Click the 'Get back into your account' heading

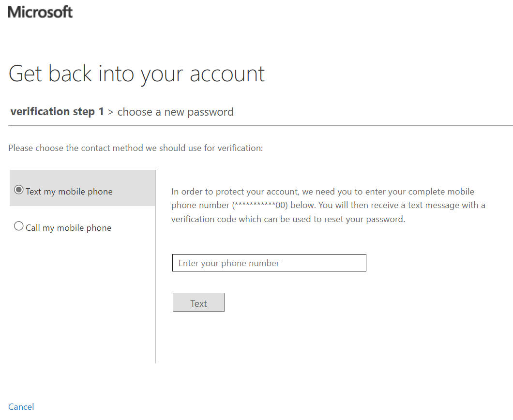coord(136,74)
